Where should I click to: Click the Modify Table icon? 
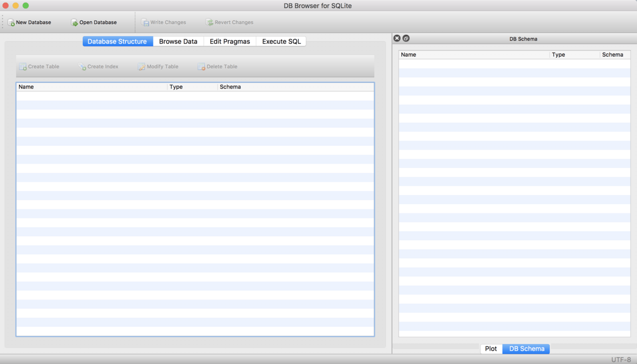click(141, 67)
